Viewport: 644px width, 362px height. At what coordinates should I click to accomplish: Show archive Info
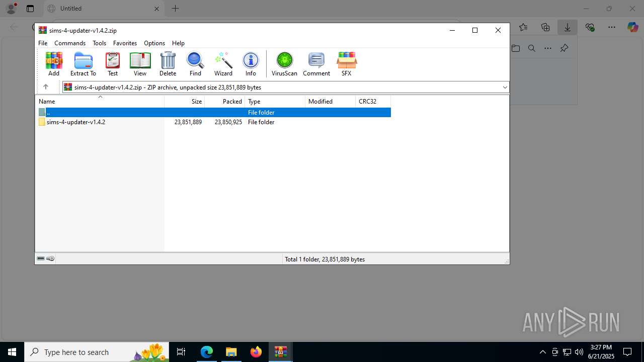pos(251,64)
